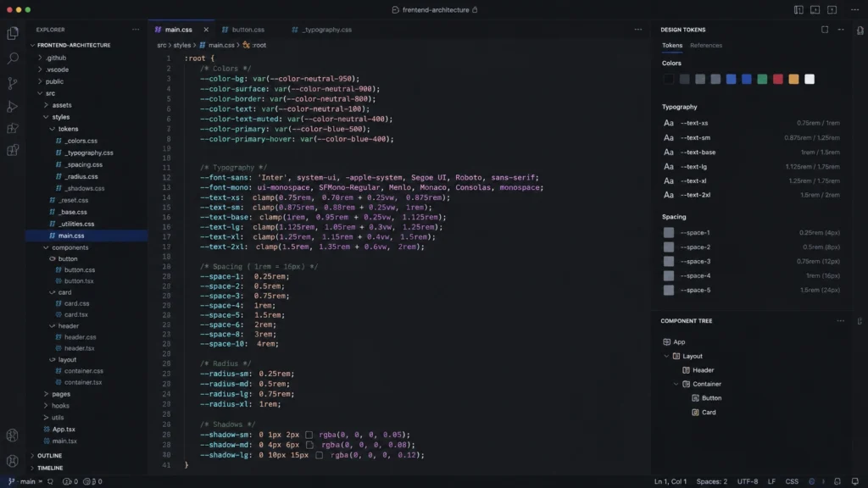This screenshot has height=488, width=868.
Task: Click the sync changes icon in status bar
Action: click(50, 481)
